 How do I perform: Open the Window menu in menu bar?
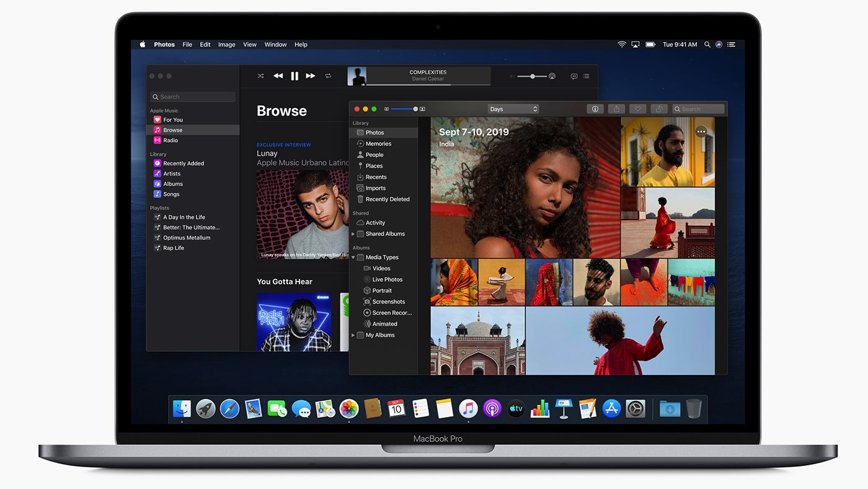[275, 45]
